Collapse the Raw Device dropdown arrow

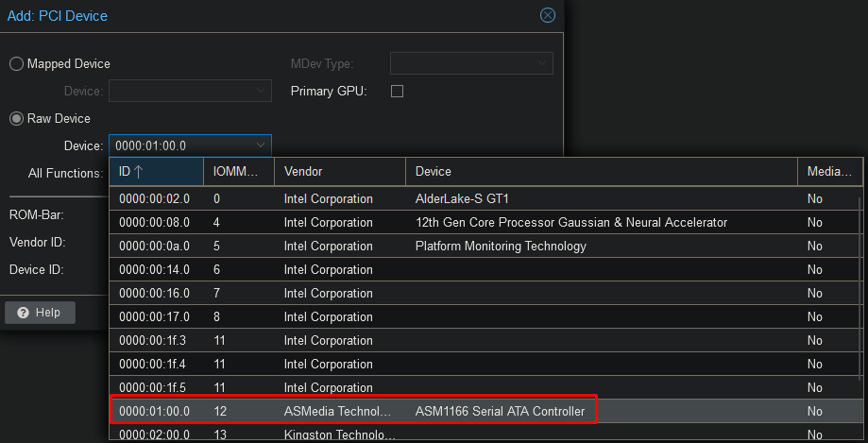[x=261, y=145]
